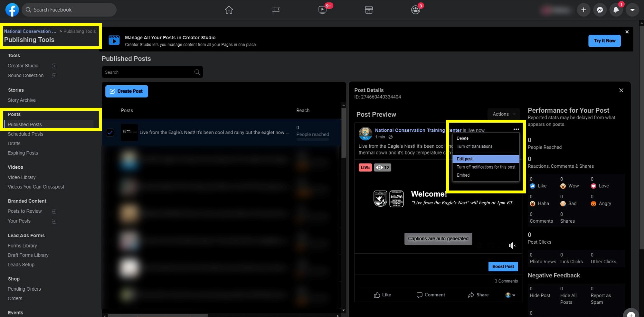Open the account dropdown arrow

pyautogui.click(x=632, y=10)
